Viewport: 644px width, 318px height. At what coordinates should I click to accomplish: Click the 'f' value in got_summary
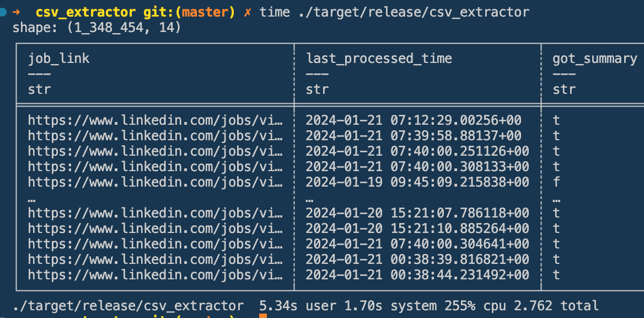tap(556, 182)
